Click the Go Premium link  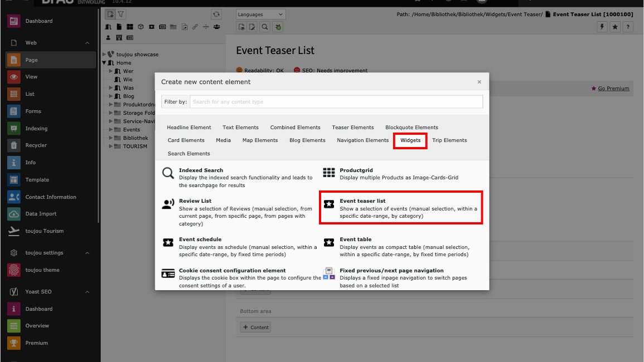[613, 89]
